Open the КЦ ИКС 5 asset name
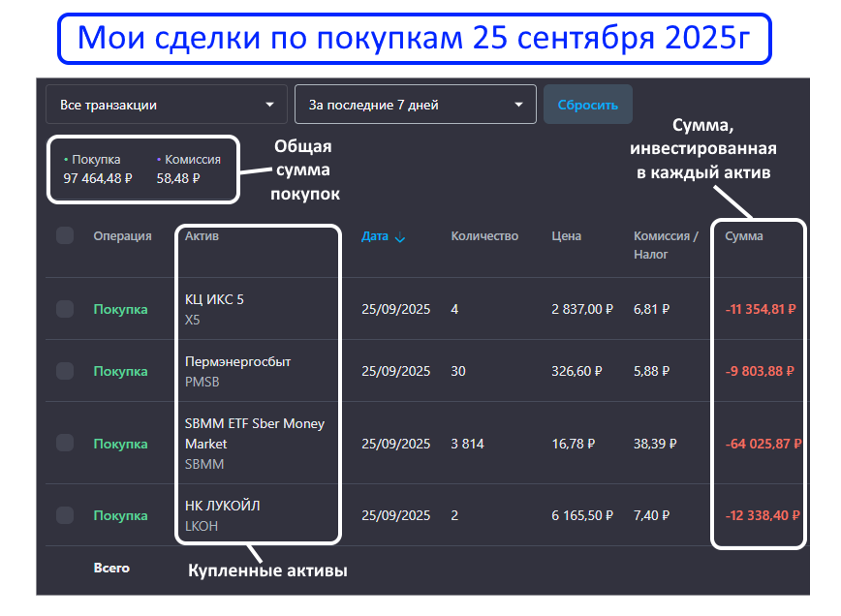 [x=214, y=299]
